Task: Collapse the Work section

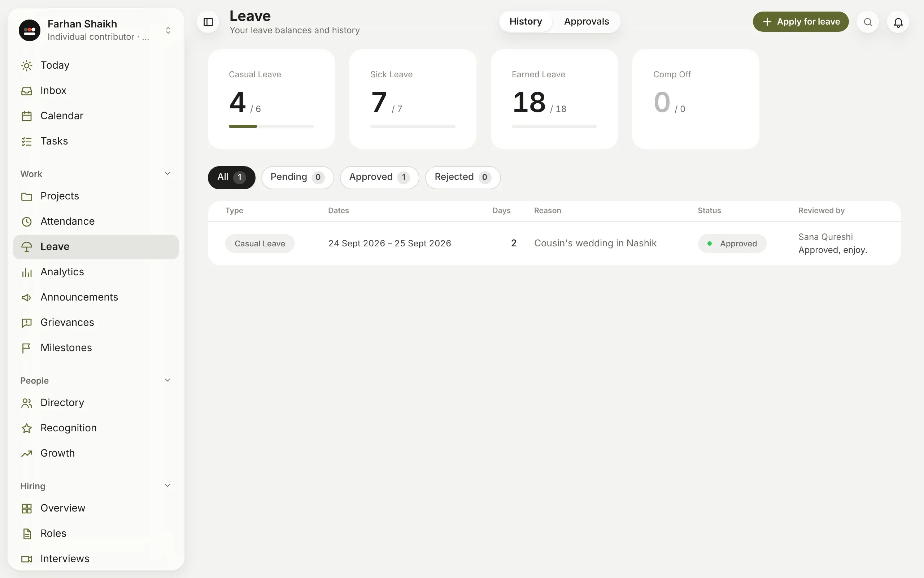Action: click(167, 173)
